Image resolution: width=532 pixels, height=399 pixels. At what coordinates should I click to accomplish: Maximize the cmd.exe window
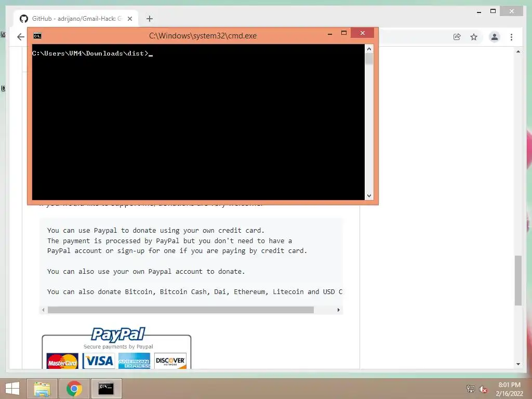click(x=344, y=33)
